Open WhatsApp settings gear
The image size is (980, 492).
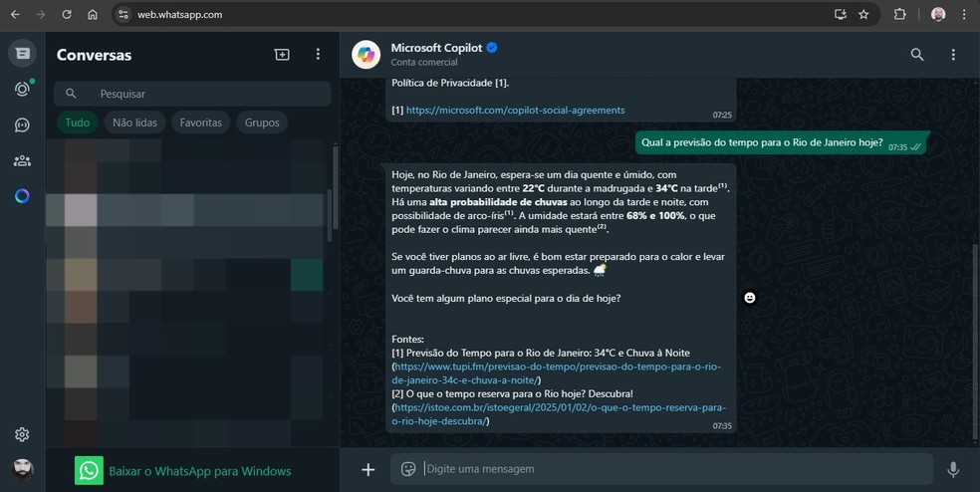(23, 434)
